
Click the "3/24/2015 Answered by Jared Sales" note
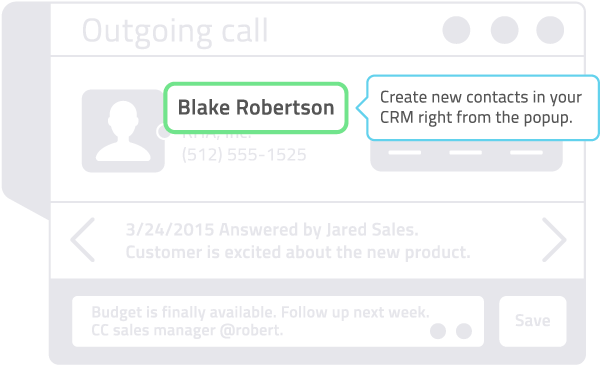click(x=272, y=230)
